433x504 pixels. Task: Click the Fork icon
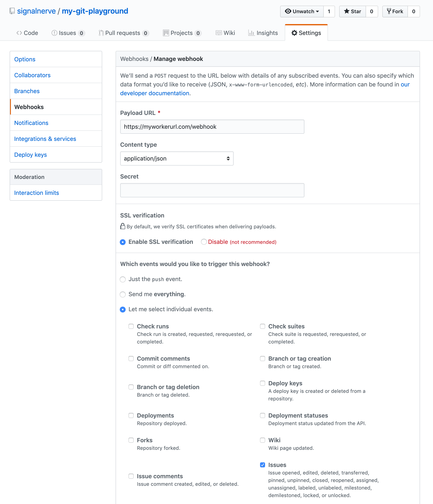click(x=389, y=11)
